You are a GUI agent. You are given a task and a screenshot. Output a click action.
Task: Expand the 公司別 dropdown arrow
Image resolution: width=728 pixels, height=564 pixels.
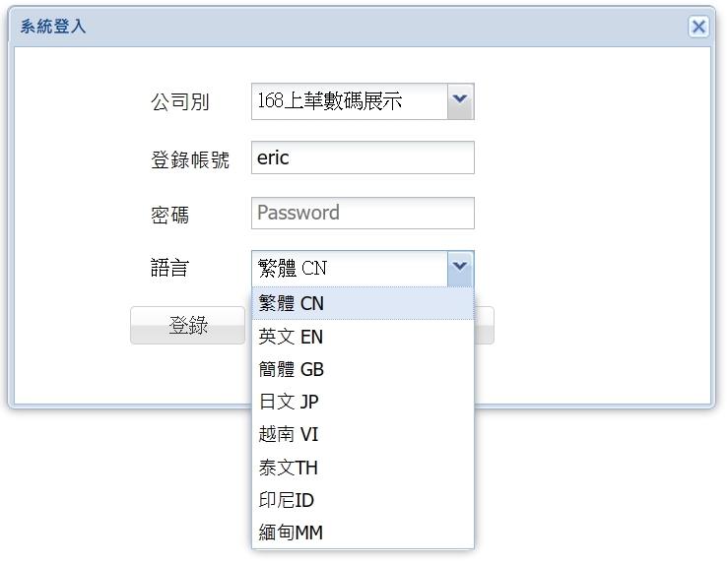pos(460,100)
